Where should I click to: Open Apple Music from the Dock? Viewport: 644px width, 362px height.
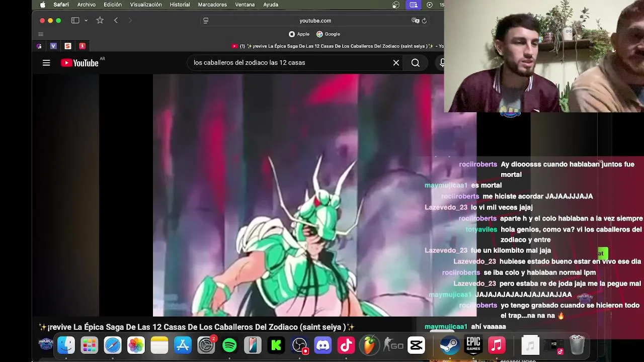pos(496,345)
